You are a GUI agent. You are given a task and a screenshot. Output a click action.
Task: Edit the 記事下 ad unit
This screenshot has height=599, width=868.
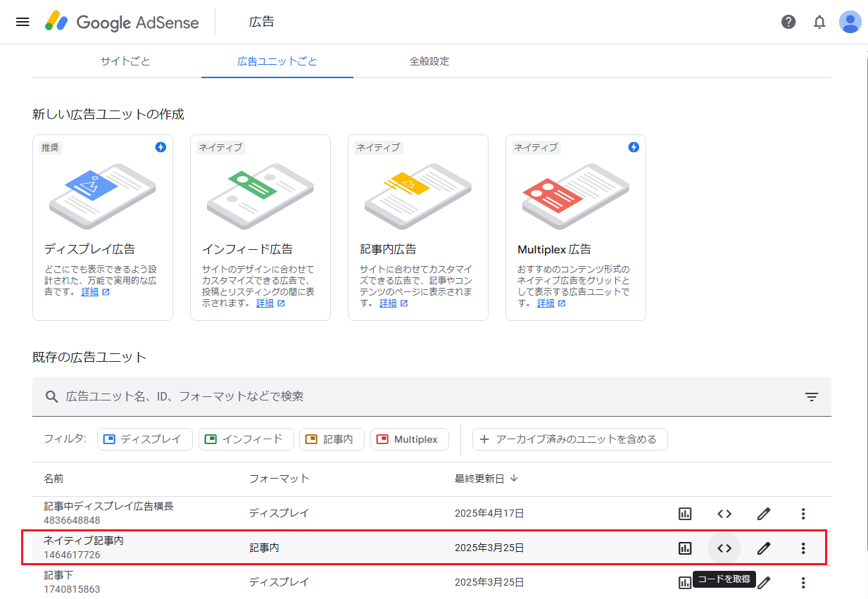(x=764, y=583)
